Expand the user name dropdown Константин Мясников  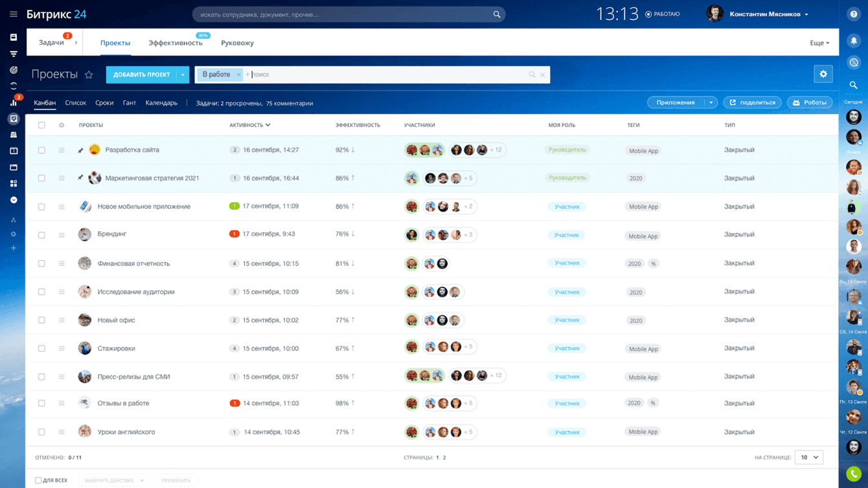coord(769,14)
